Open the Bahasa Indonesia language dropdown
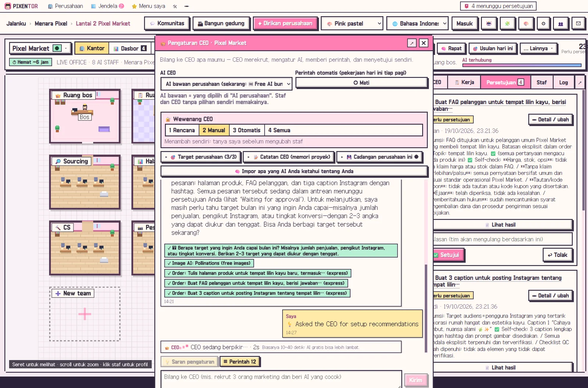Image resolution: width=588 pixels, height=388 pixels. tap(417, 24)
